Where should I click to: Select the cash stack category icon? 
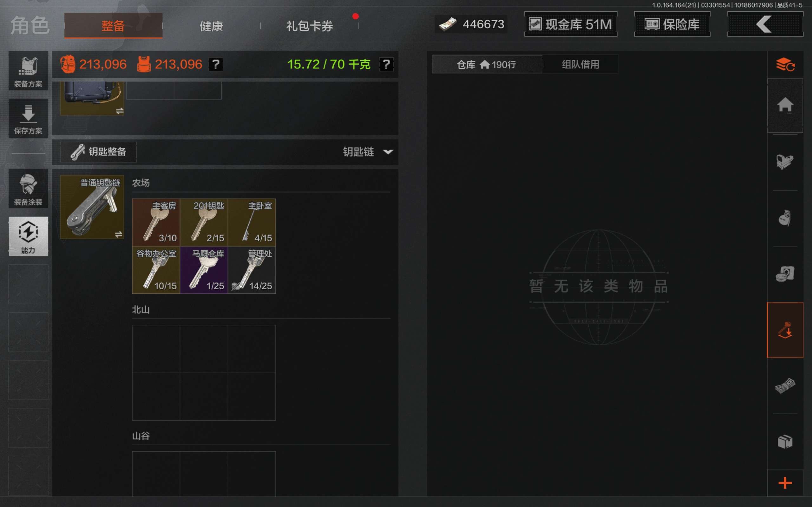[x=785, y=386]
